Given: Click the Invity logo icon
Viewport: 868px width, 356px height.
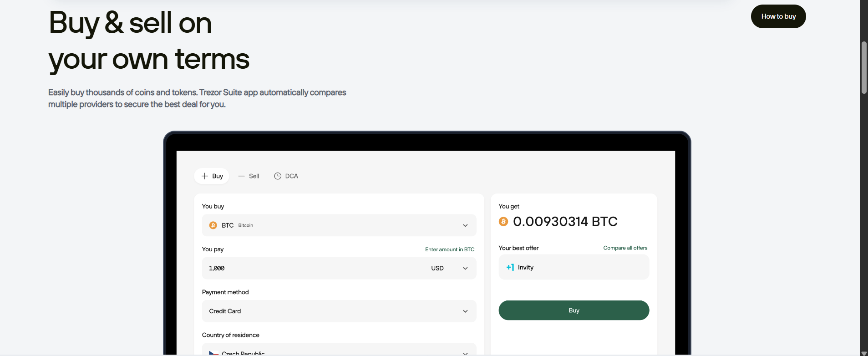Looking at the screenshot, I should coord(510,267).
